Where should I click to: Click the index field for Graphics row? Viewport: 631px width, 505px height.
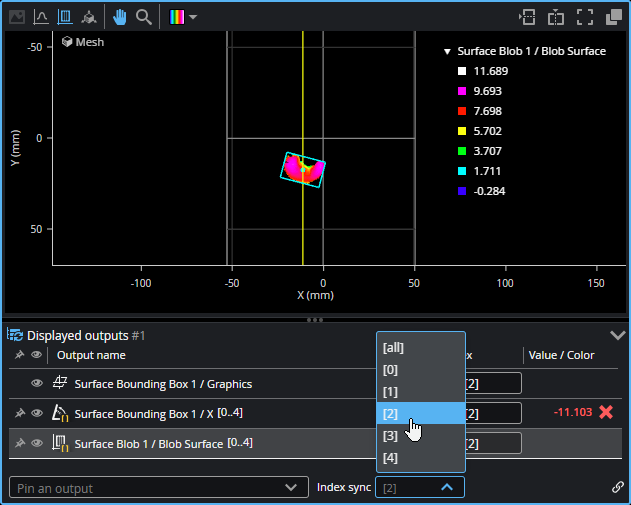pyautogui.click(x=492, y=383)
